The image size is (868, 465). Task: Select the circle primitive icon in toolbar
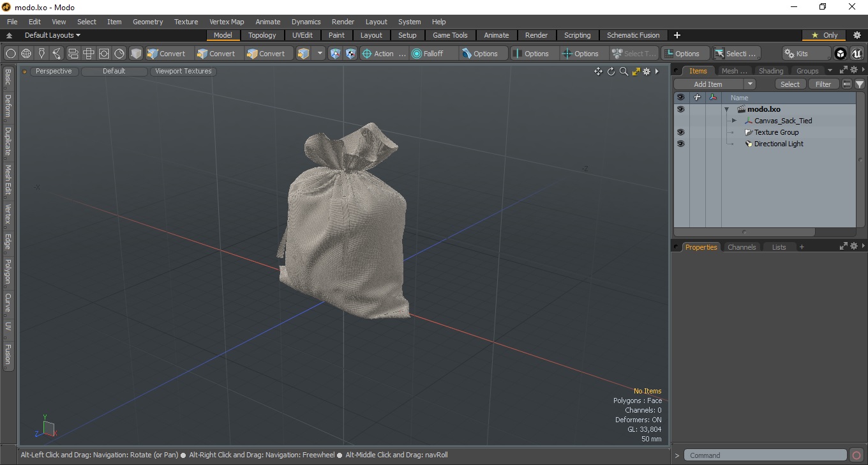[11, 54]
